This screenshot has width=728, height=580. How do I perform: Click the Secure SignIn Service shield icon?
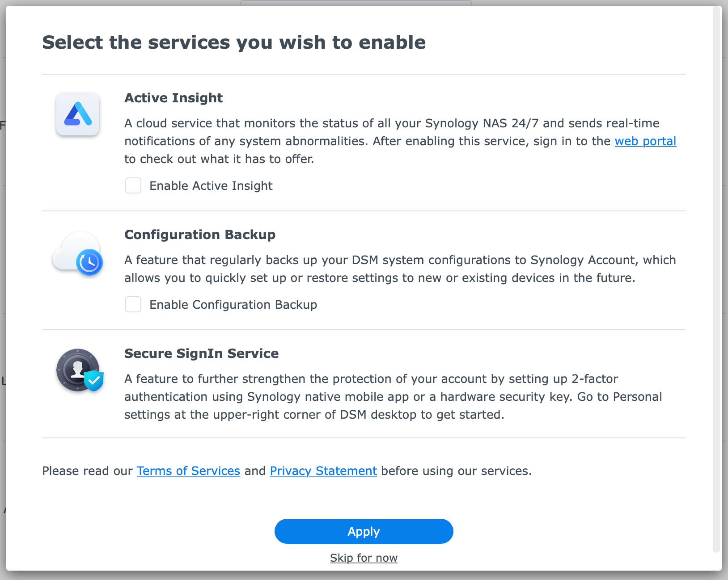point(80,370)
